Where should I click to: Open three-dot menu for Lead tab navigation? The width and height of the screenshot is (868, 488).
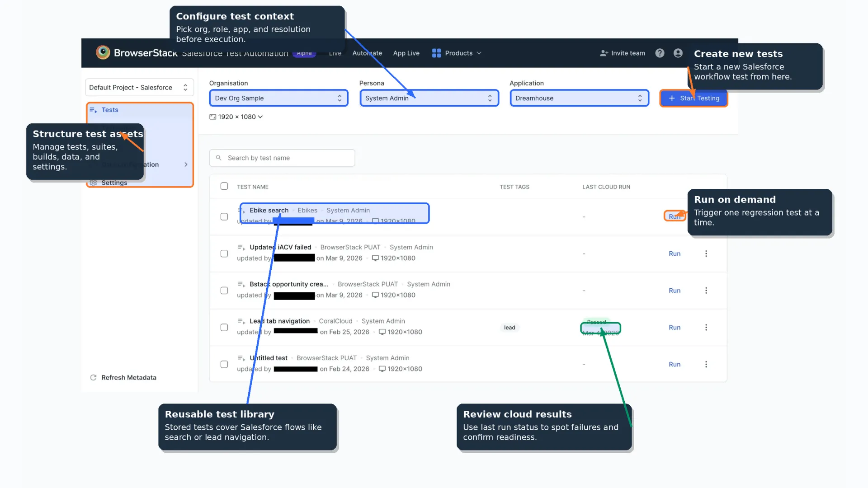[x=706, y=328]
